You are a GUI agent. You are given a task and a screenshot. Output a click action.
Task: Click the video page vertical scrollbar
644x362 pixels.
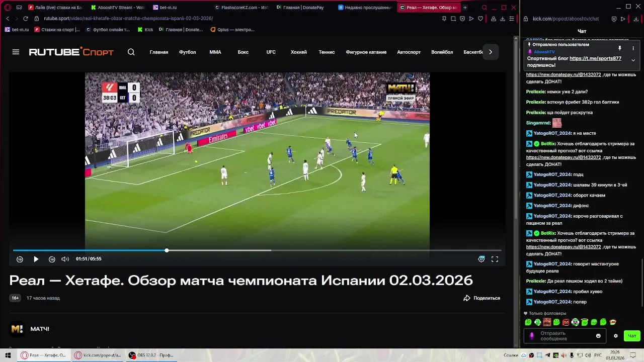pyautogui.click(x=515, y=129)
